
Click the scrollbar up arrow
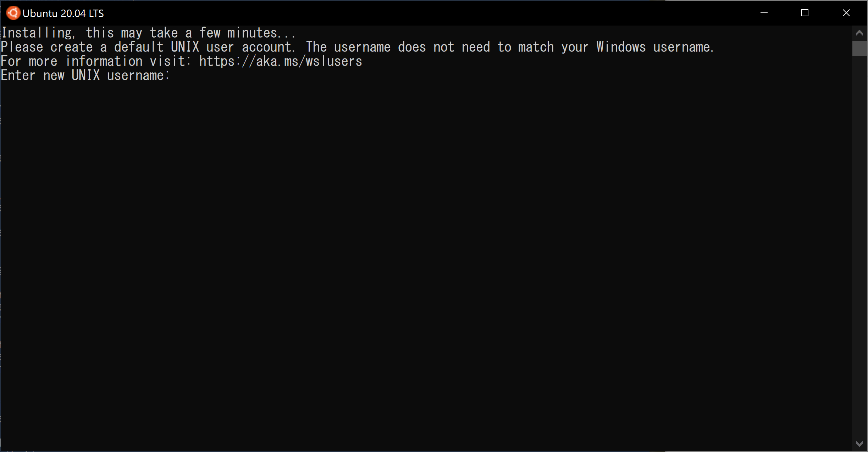[x=859, y=33]
